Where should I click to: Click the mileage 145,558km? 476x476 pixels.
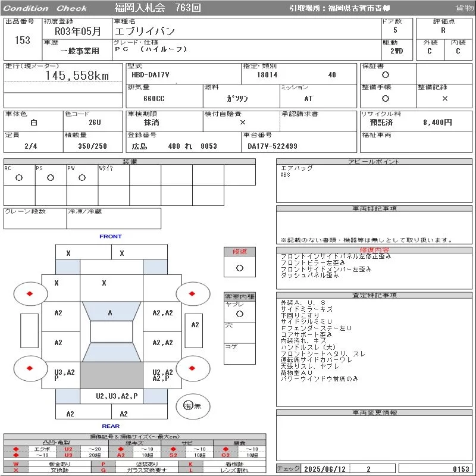pyautogui.click(x=77, y=76)
